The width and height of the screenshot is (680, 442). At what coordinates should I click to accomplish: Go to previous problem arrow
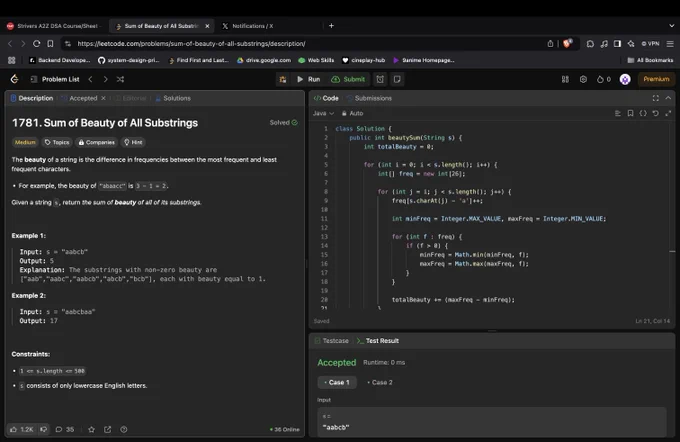91,79
